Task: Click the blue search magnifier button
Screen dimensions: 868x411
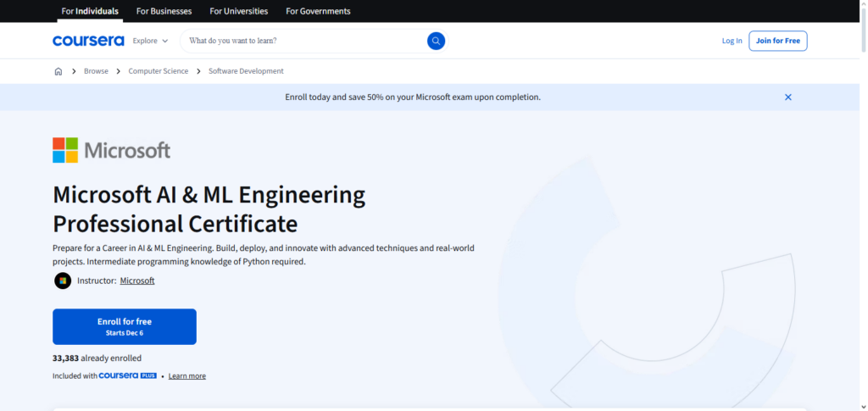Action: (436, 41)
